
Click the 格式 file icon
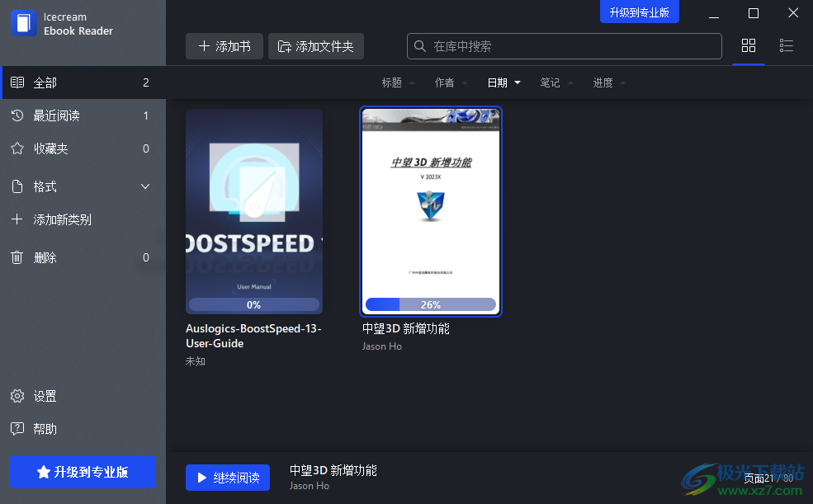17,186
